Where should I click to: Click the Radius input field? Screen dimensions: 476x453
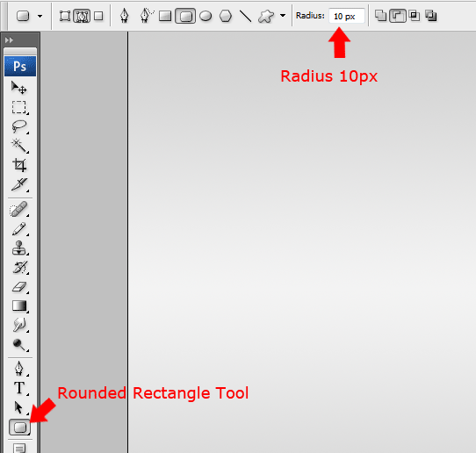click(346, 16)
